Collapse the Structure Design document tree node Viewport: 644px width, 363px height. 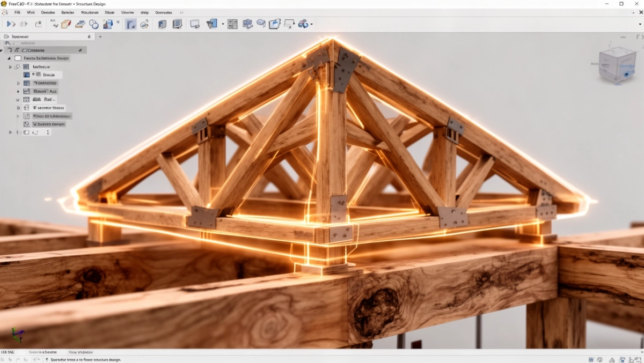pyautogui.click(x=9, y=58)
